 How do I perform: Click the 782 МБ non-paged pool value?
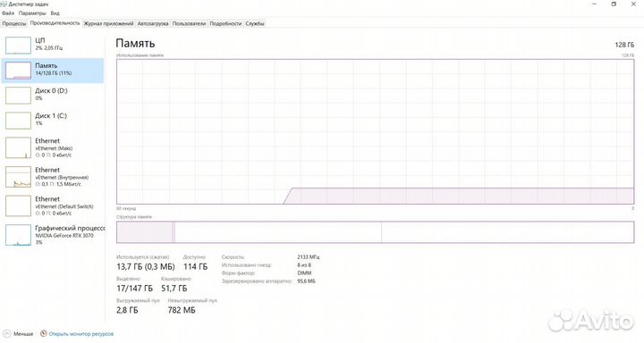pos(182,310)
